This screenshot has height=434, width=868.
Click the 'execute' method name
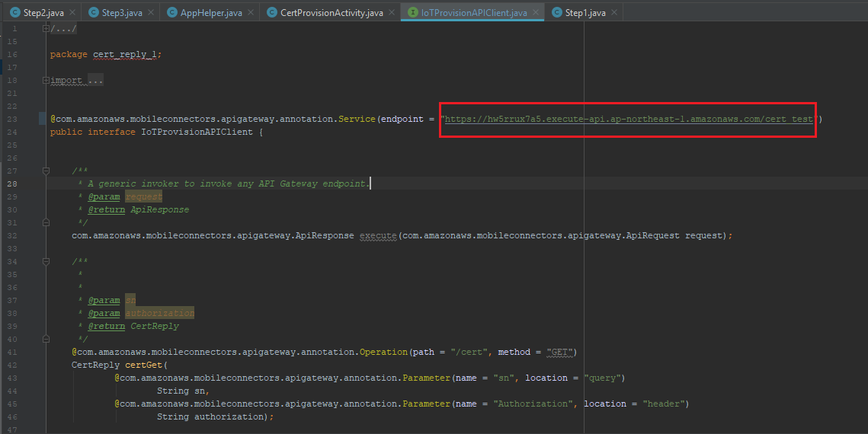click(378, 235)
